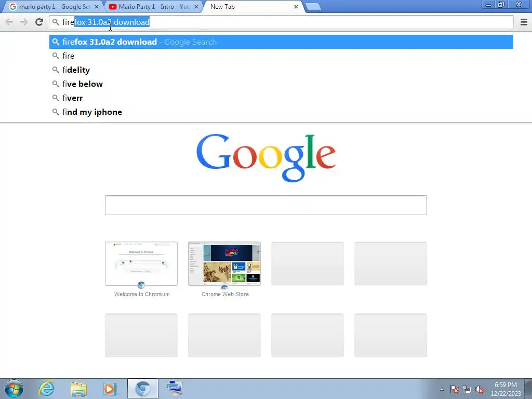Open the clock showing 6:59 PM

[506, 389]
